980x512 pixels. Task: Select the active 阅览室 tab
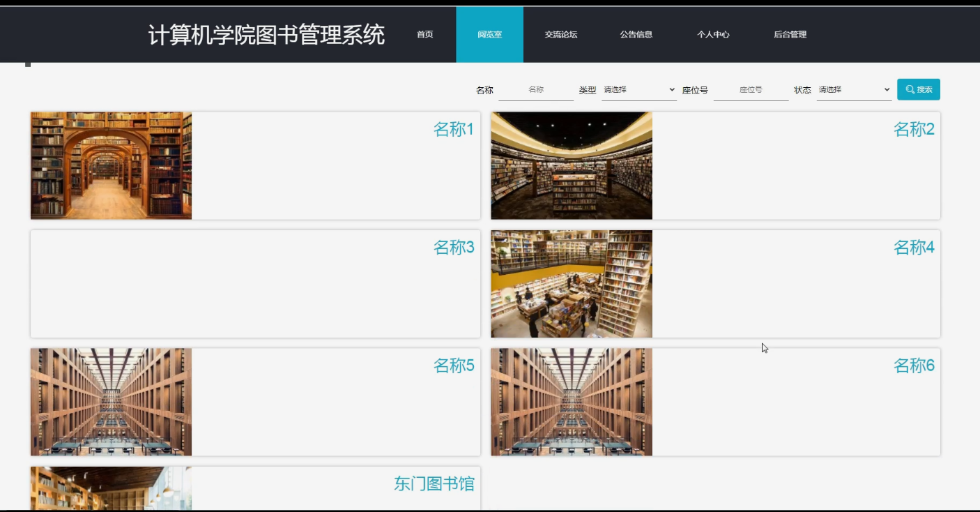[x=489, y=34]
